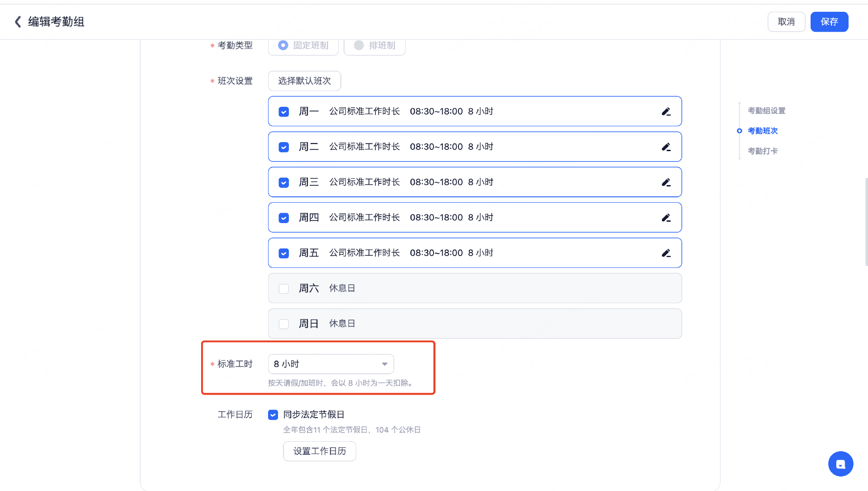Click the 设置工作日历 button

point(320,451)
